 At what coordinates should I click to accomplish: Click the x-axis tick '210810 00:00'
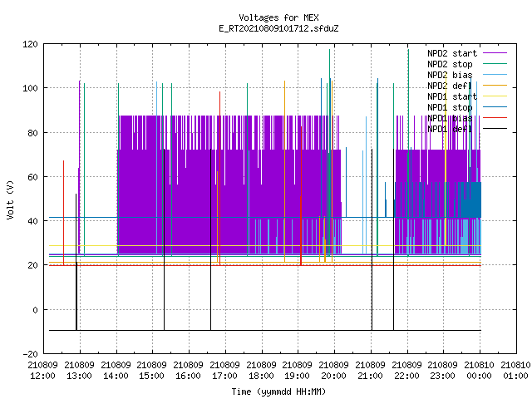tap(480, 371)
